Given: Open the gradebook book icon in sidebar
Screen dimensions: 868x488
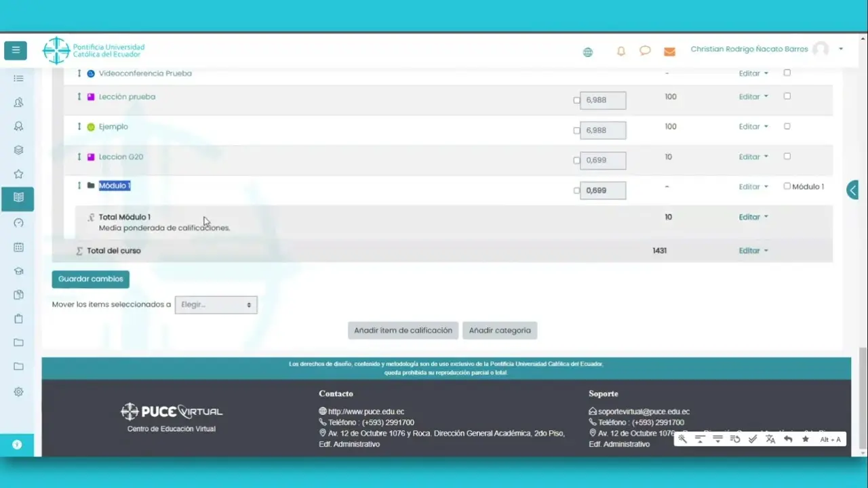Looking at the screenshot, I should [18, 197].
